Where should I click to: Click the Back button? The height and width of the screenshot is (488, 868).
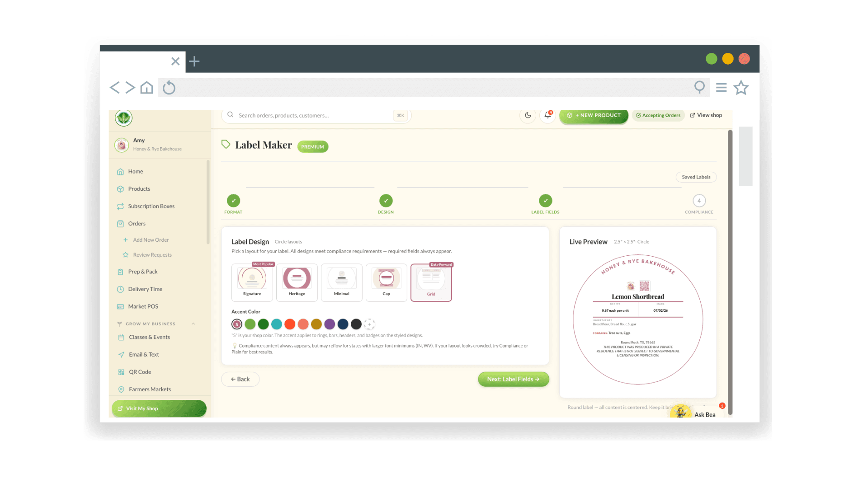tap(240, 380)
